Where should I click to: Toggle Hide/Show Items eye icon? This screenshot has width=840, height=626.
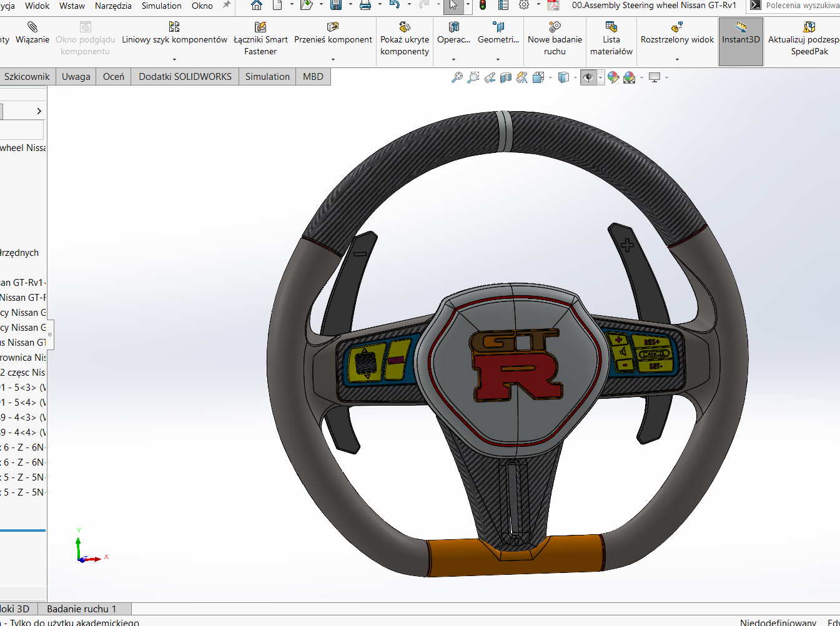tap(588, 77)
